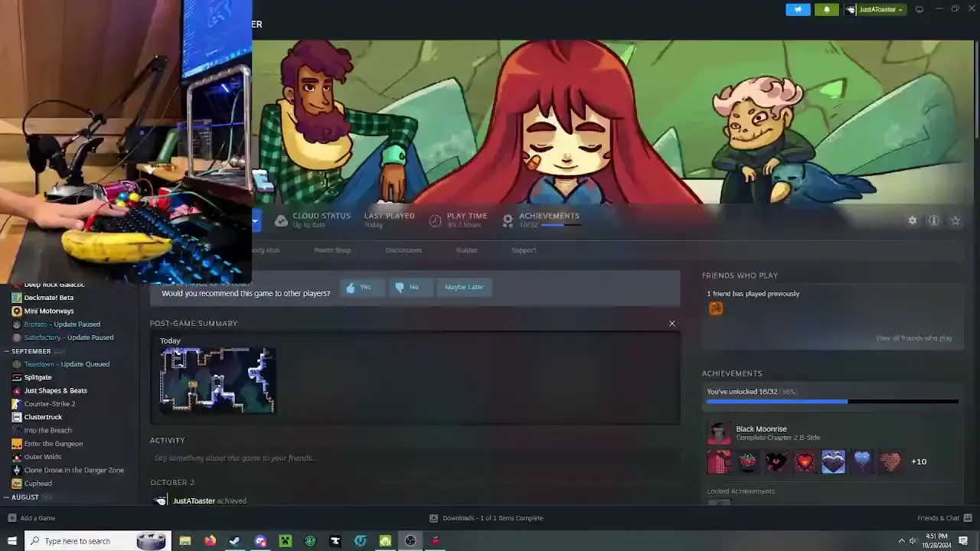Screen dimensions: 980x551
Task: Open the JustAToaster account dropdown
Action: (x=880, y=10)
